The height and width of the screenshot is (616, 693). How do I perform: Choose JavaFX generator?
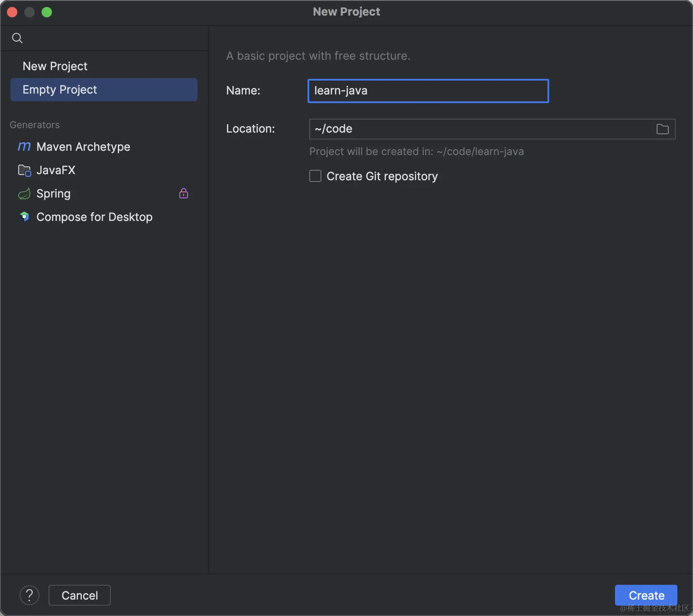tap(104, 170)
